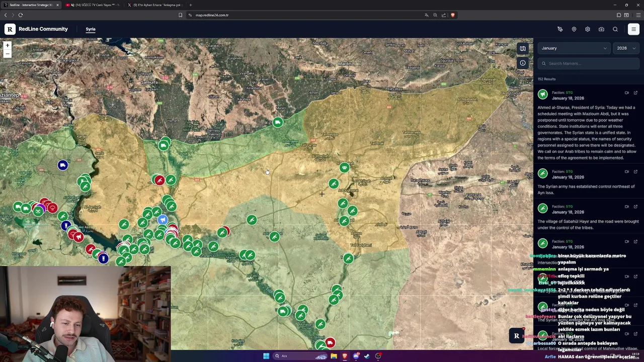Image resolution: width=644 pixels, height=362 pixels.
Task: Open video icon on Ayn Issa control entry
Action: pyautogui.click(x=627, y=171)
